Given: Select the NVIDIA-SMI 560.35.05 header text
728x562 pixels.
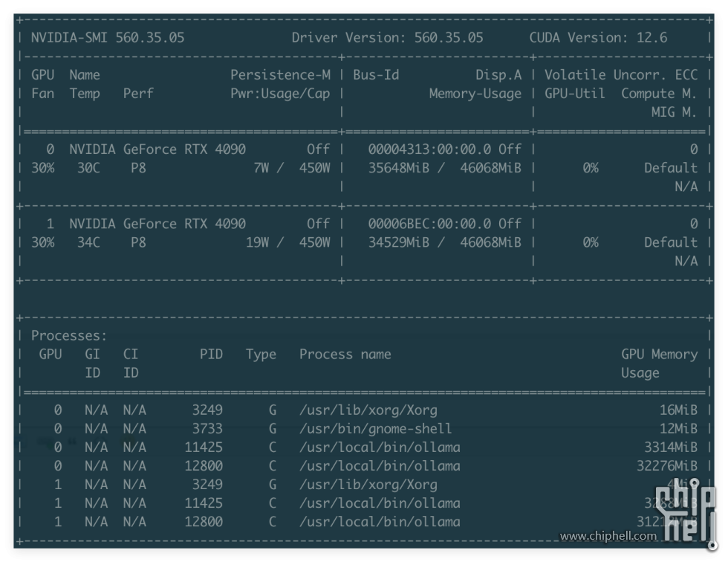Looking at the screenshot, I should [108, 37].
